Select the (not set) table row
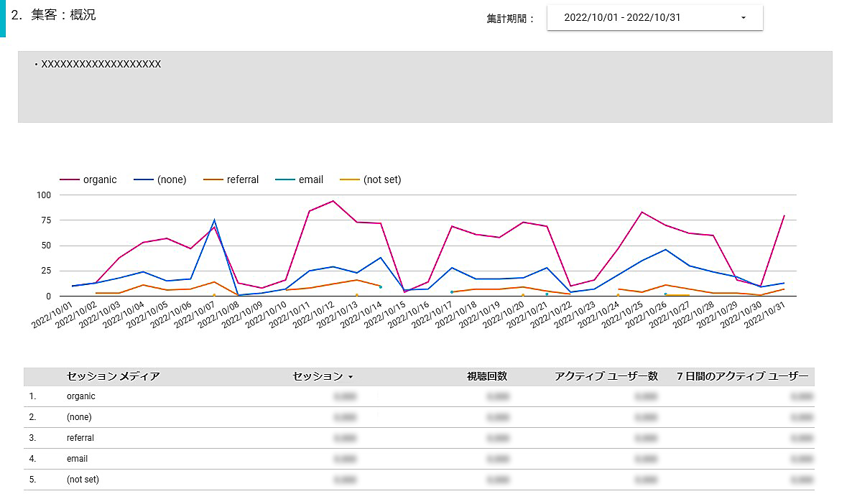852x504 pixels. point(83,480)
